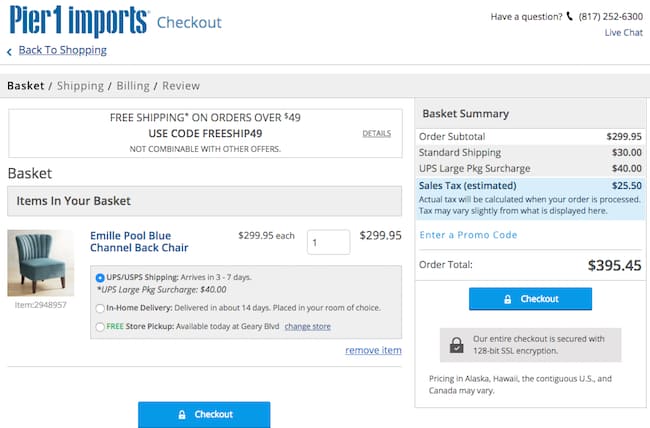
Task: Choose the In-Home Delivery option
Action: (x=100, y=307)
